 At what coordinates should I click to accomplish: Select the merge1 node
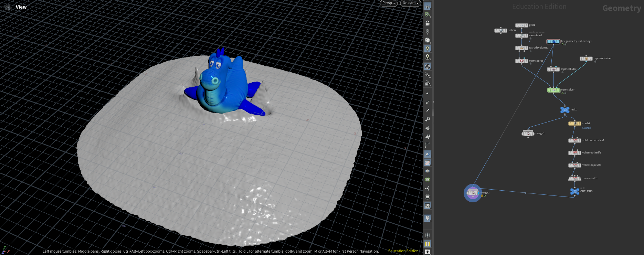click(x=528, y=134)
